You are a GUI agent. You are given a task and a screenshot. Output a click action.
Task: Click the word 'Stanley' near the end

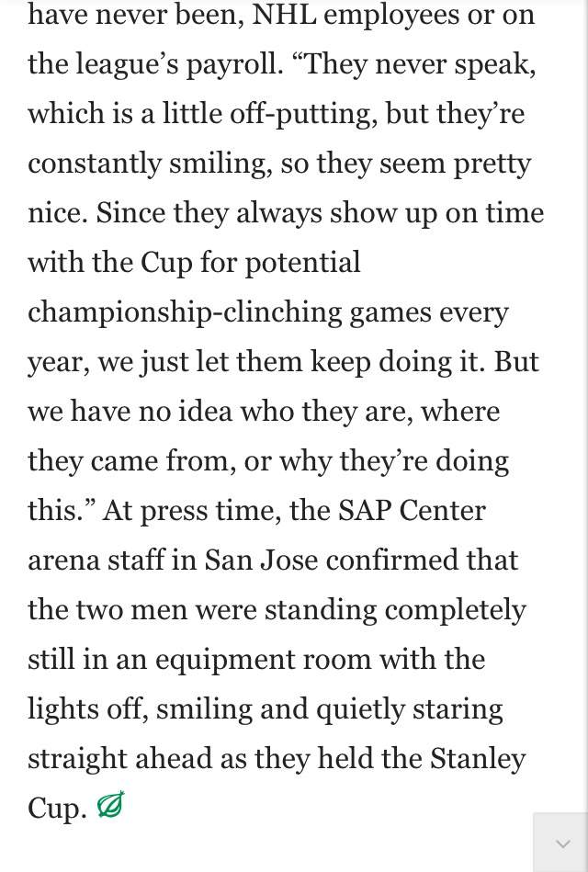(478, 760)
